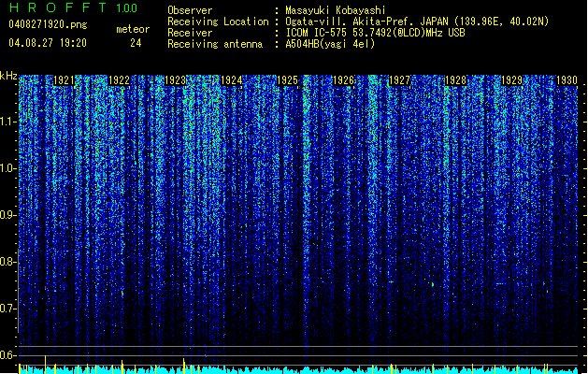Select the ICOM IC-575 53.7492 MHz USB receiver text
The width and height of the screenshot is (588, 374).
pyautogui.click(x=376, y=33)
